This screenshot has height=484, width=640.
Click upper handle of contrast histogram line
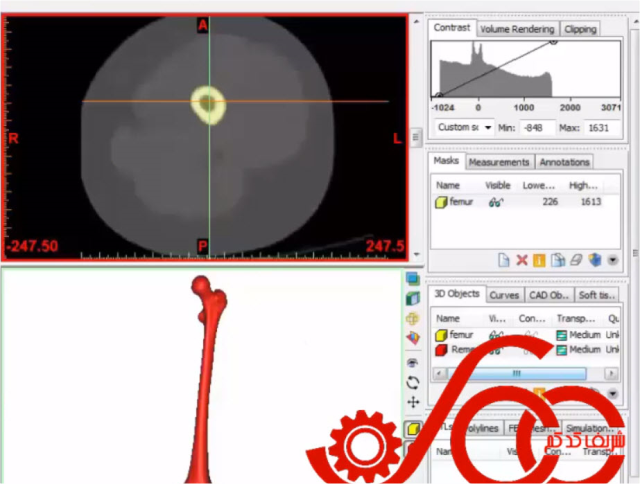tap(553, 41)
